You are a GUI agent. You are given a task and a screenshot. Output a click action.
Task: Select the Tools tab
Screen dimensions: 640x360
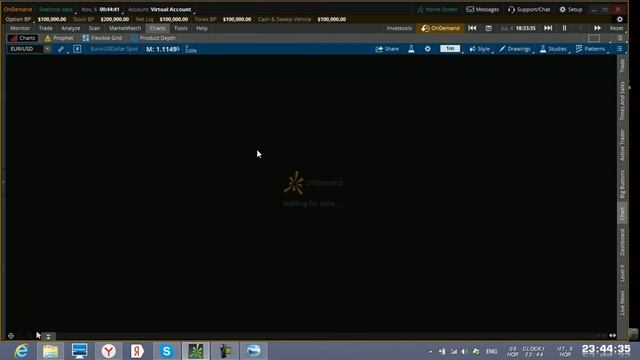[180, 28]
